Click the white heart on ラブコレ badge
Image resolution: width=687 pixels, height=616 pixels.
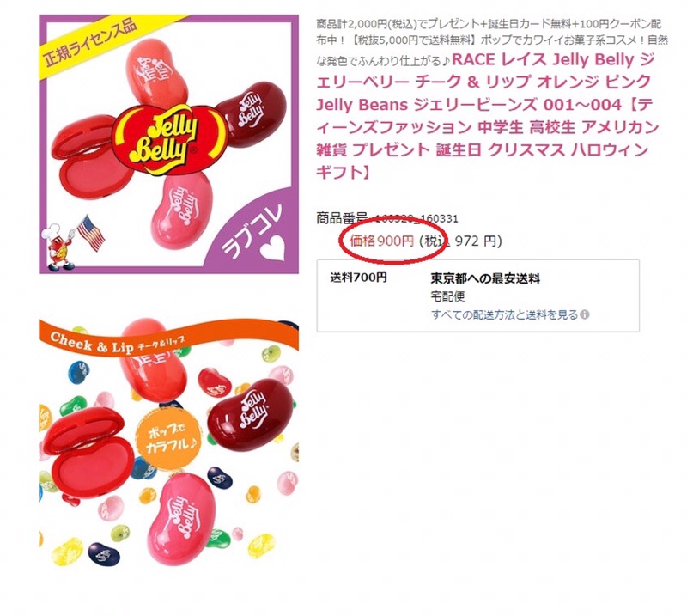click(x=272, y=249)
